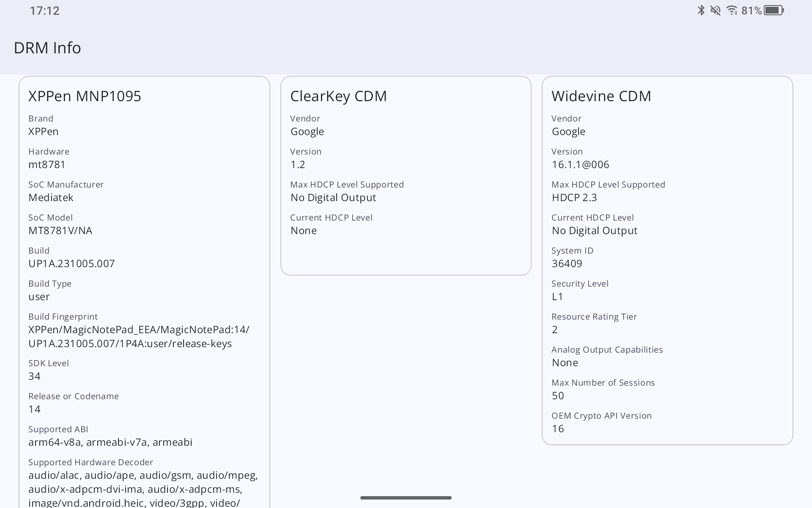The image size is (812, 508).
Task: Select Resource Rating Tier value 2
Action: click(x=555, y=329)
